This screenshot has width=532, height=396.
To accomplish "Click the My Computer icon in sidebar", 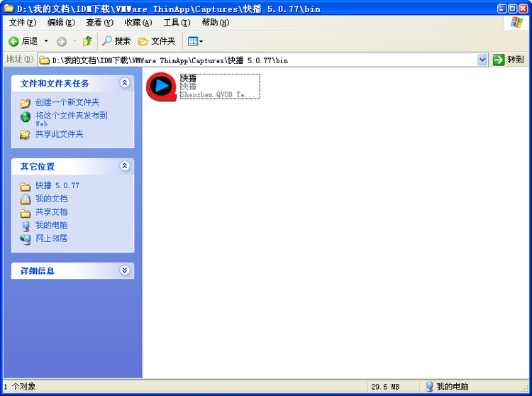I will coord(26,226).
